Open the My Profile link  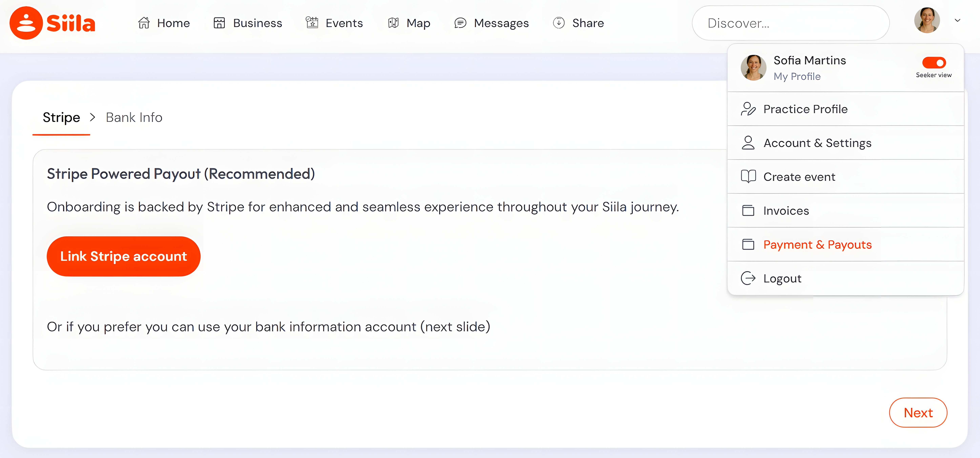coord(797,76)
